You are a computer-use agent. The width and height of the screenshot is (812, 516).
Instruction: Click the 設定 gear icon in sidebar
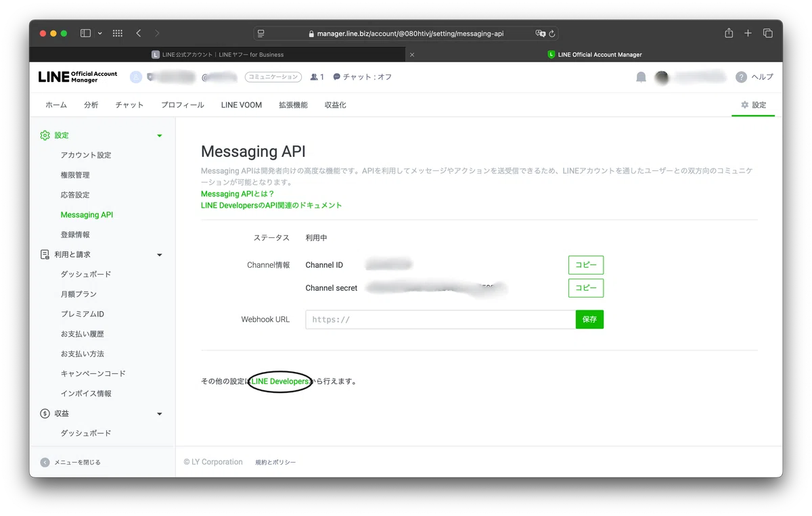click(45, 135)
